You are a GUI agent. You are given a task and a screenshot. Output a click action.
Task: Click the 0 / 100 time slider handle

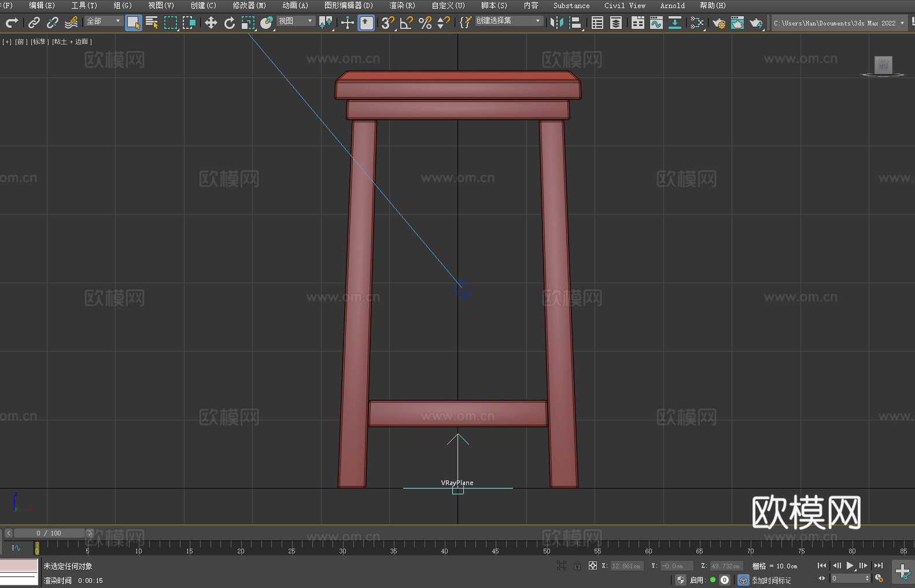tap(49, 533)
